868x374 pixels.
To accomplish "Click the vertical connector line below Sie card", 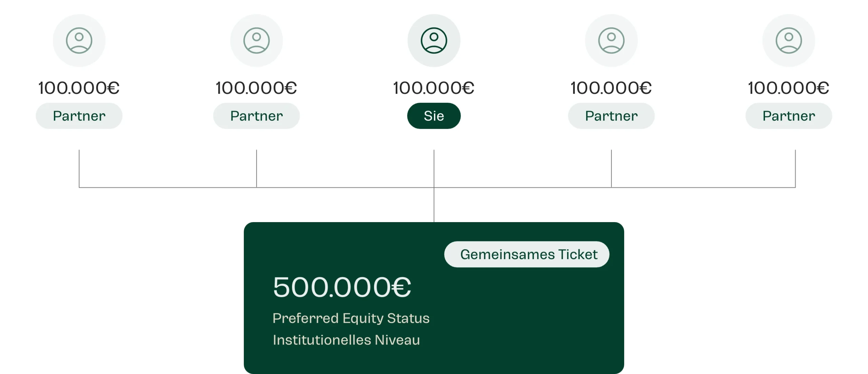I will click(x=434, y=203).
